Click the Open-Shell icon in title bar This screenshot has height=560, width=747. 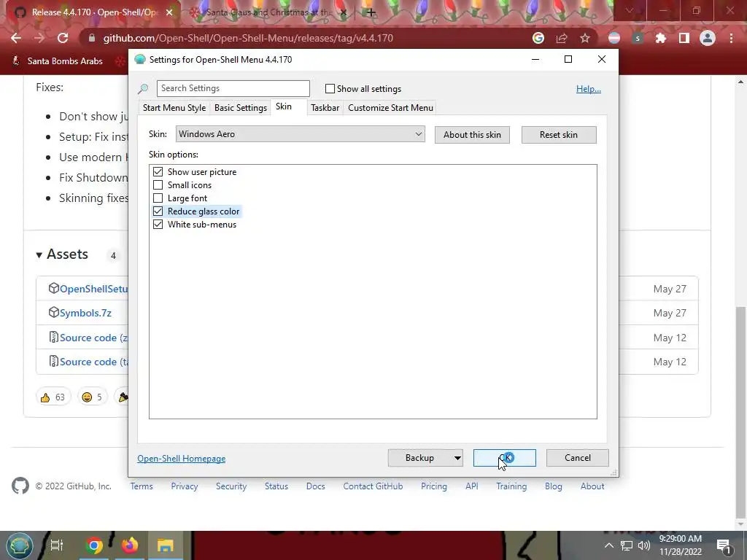pos(139,60)
